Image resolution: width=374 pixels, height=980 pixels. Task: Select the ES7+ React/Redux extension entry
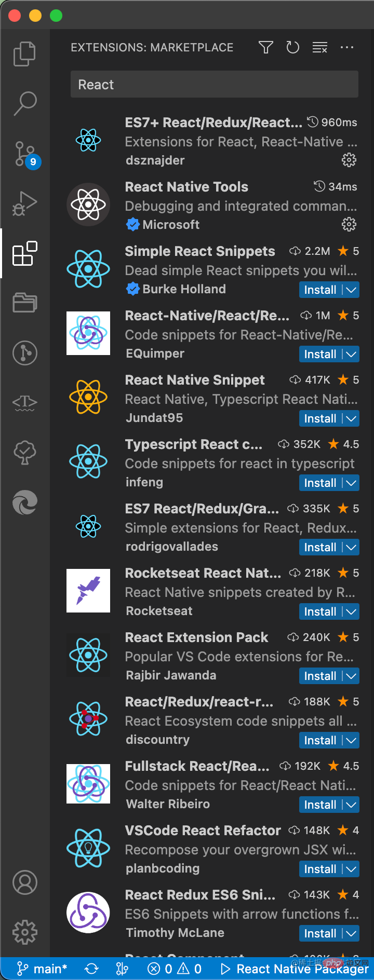(213, 141)
